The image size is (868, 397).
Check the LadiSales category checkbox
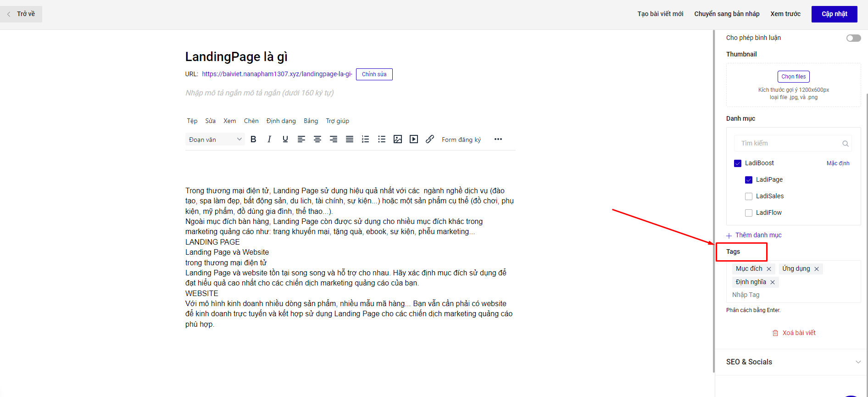click(x=749, y=196)
